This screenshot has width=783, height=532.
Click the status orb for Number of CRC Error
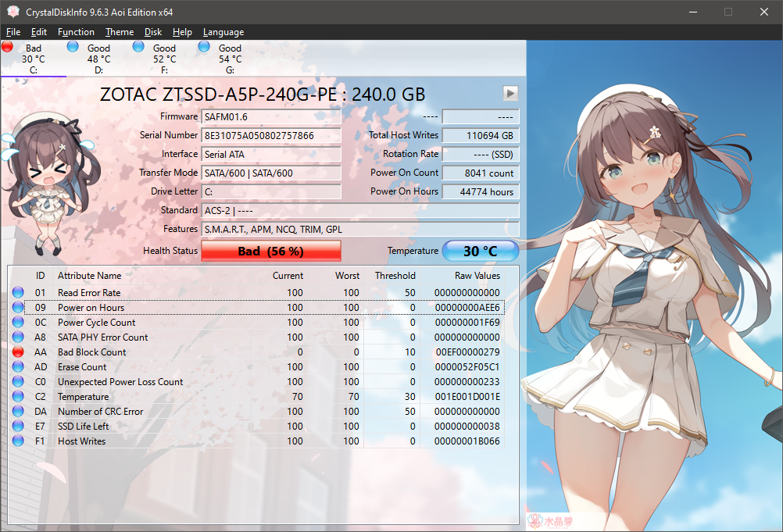18,411
